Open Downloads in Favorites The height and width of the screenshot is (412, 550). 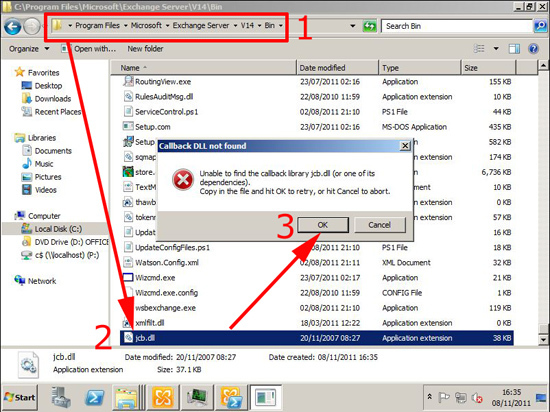tap(46, 99)
